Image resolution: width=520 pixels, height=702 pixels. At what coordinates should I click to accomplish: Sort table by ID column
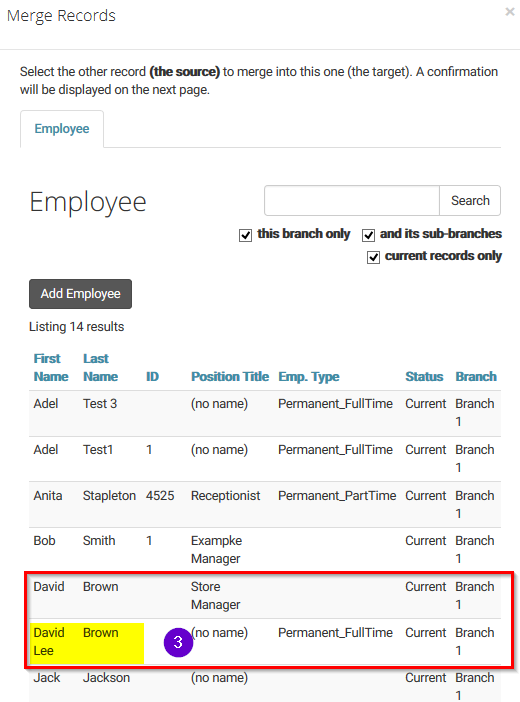point(152,377)
